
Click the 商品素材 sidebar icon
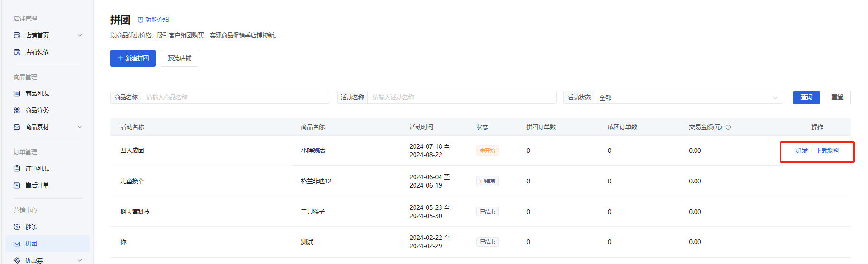(x=17, y=127)
